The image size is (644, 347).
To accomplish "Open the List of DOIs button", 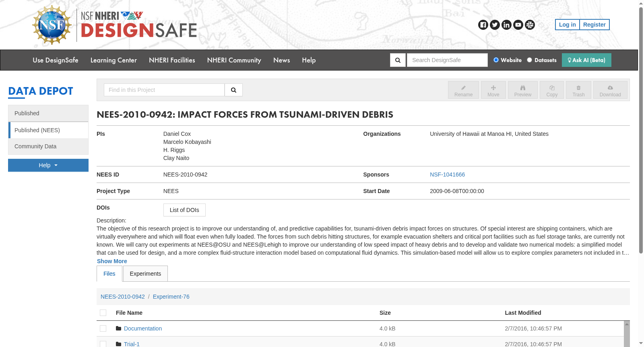I will pos(184,210).
